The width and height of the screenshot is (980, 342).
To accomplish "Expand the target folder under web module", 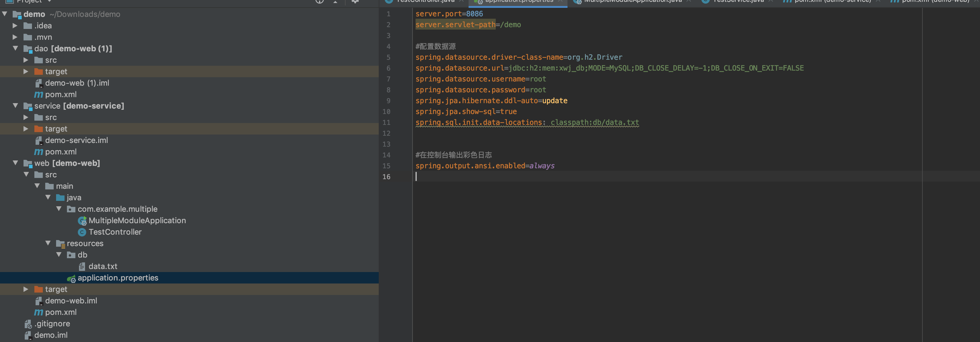I will [26, 289].
